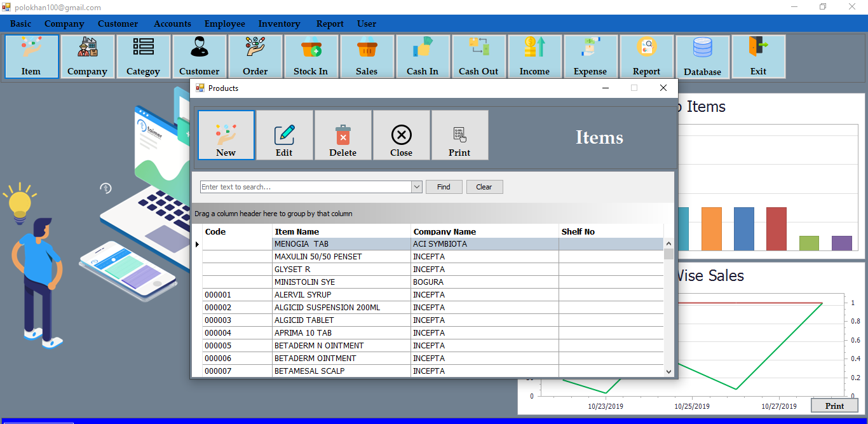Expand the search text dropdown arrow

[x=417, y=187]
